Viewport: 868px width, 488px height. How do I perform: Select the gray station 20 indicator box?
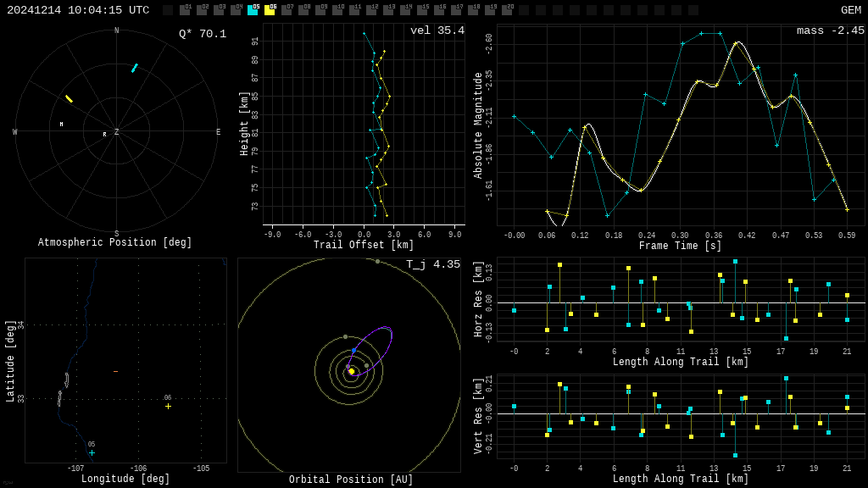point(507,10)
